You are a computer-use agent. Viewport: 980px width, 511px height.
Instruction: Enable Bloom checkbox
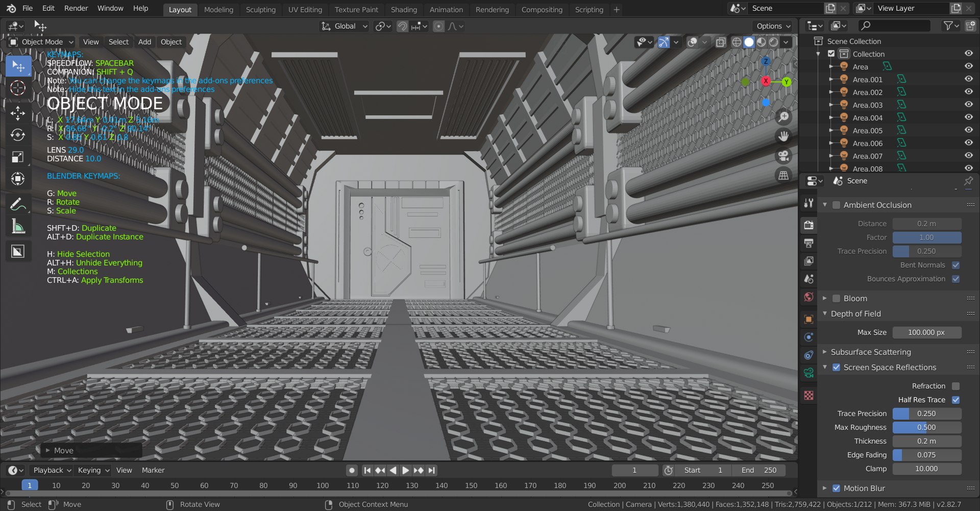click(x=836, y=299)
